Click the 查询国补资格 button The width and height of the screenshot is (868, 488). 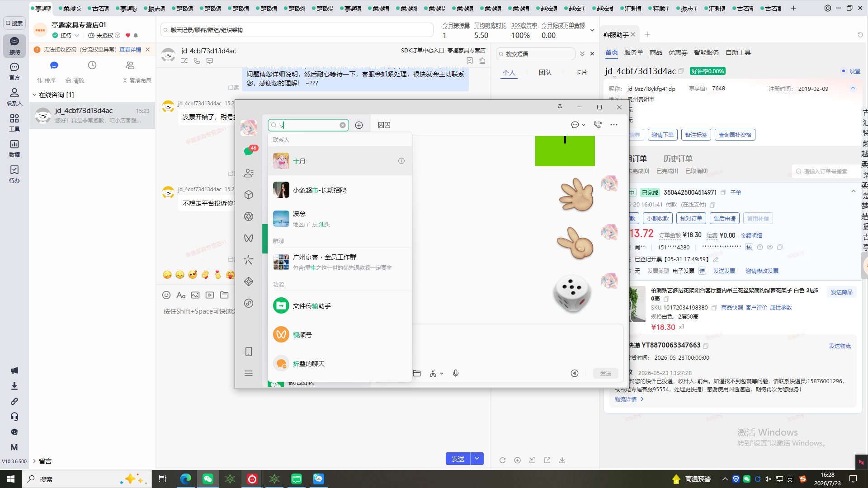click(735, 135)
